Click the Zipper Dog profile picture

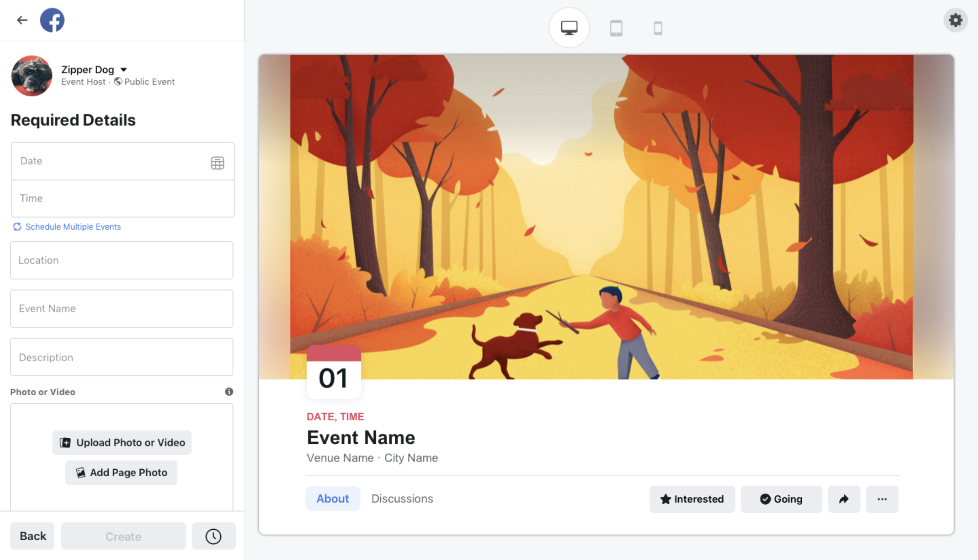[32, 75]
